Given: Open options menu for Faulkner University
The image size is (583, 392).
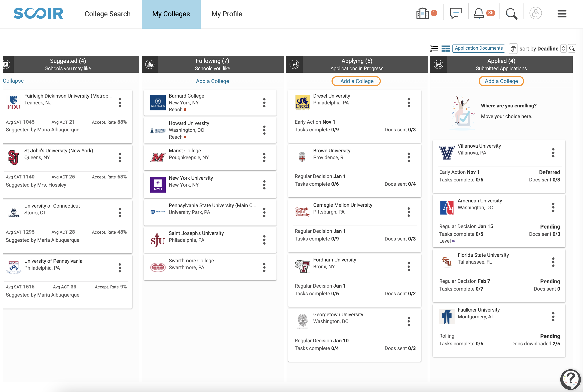Looking at the screenshot, I should point(553,317).
